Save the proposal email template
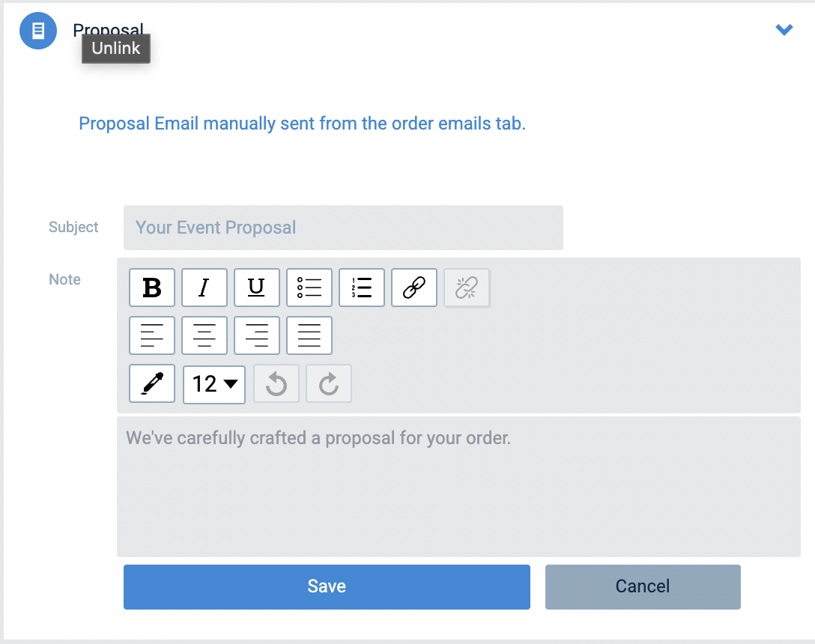Screen dimensions: 815x644 click(327, 587)
